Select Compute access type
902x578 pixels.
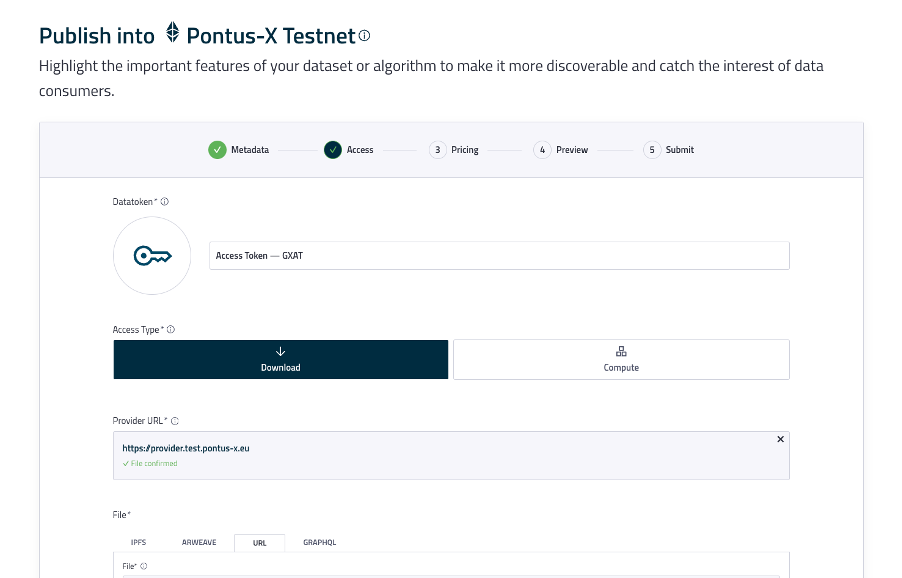click(x=621, y=359)
